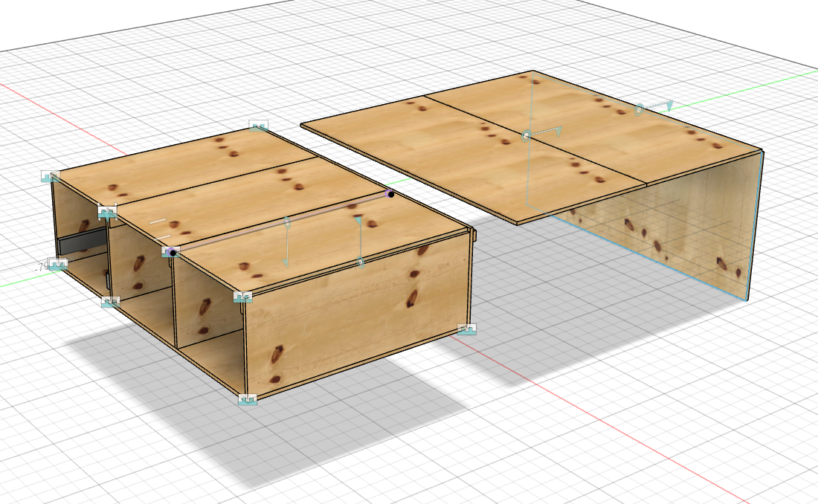Click direction arrow of the flat panel's center-seam joint
This screenshot has width=818, height=504.
pyautogui.click(x=558, y=131)
